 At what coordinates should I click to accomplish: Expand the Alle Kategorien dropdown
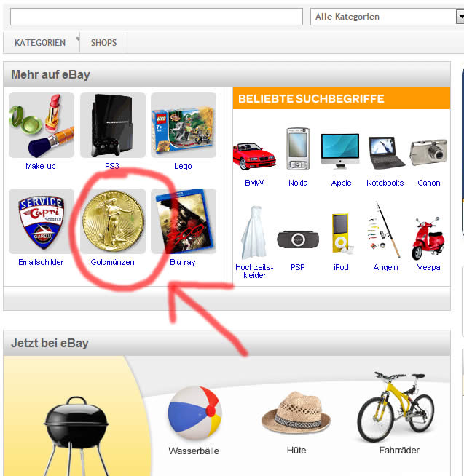click(460, 17)
